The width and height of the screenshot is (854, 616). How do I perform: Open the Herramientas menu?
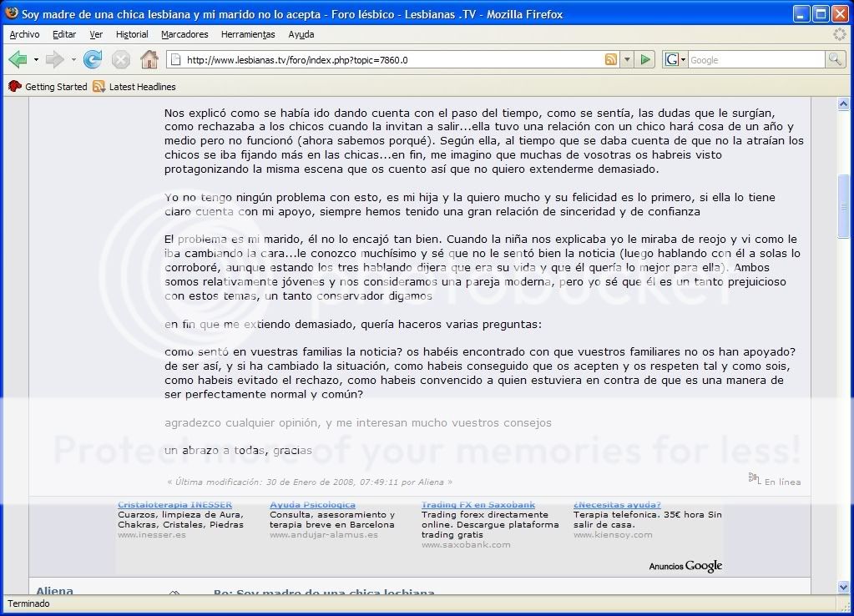pos(248,34)
